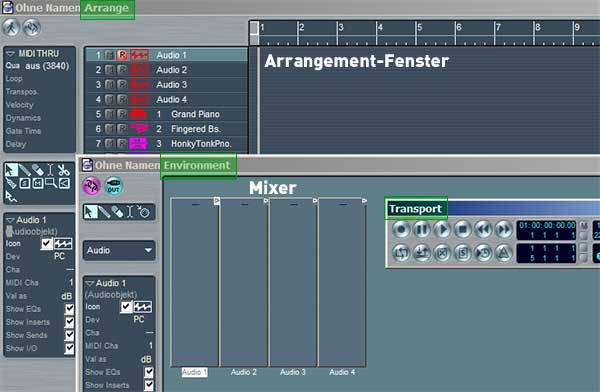Select the Solo tool in the Arrange toolbox
The height and width of the screenshot is (392, 600).
[24, 183]
